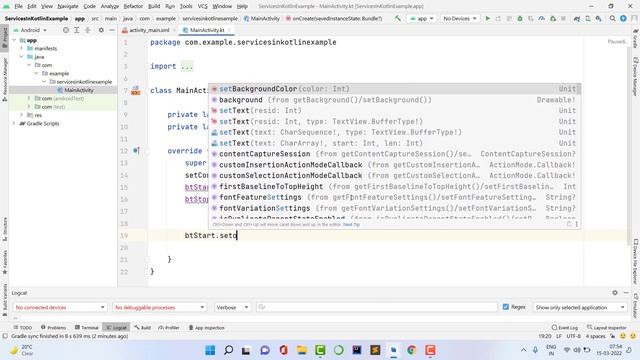Open the Event Log
The height and width of the screenshot is (360, 640).
565,327
